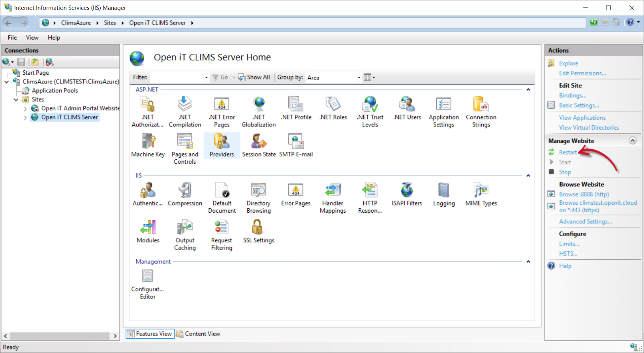Open .NET Globalization feature

(259, 112)
